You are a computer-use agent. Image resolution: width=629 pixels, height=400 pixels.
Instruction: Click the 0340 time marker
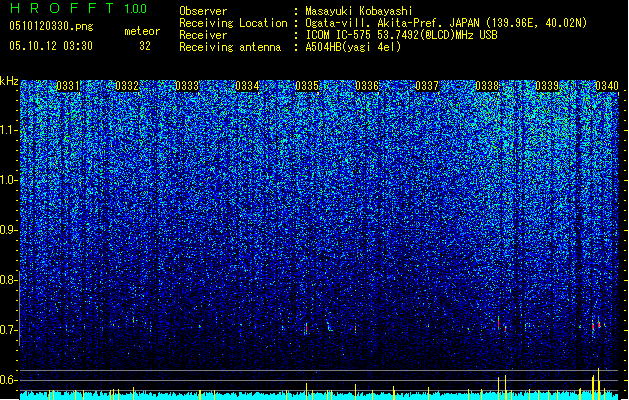tap(607, 86)
